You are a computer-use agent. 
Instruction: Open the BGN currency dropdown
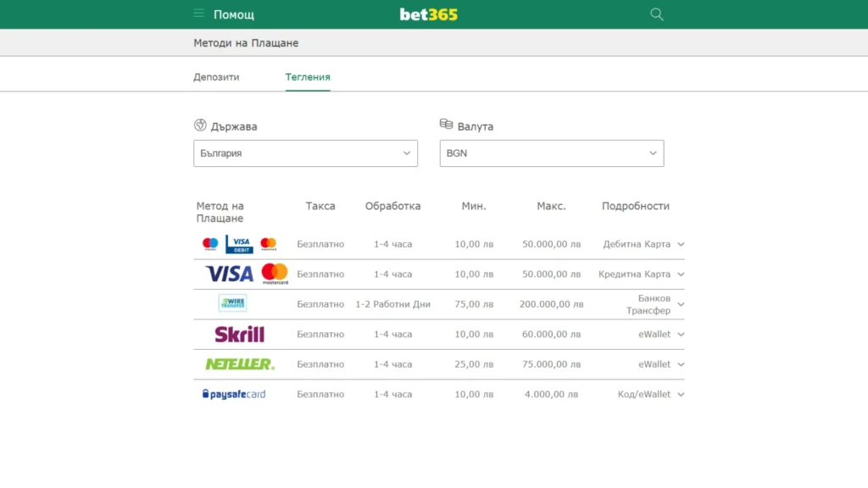552,153
